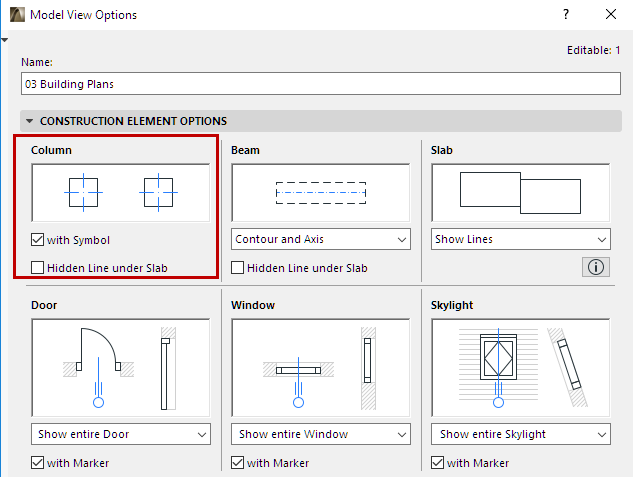Toggle the Door with Marker checkbox
This screenshot has height=477, width=633.
[x=38, y=463]
